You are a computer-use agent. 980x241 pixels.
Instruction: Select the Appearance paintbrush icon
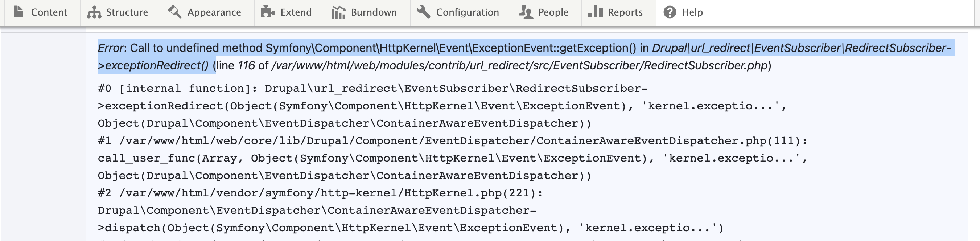(x=174, y=12)
